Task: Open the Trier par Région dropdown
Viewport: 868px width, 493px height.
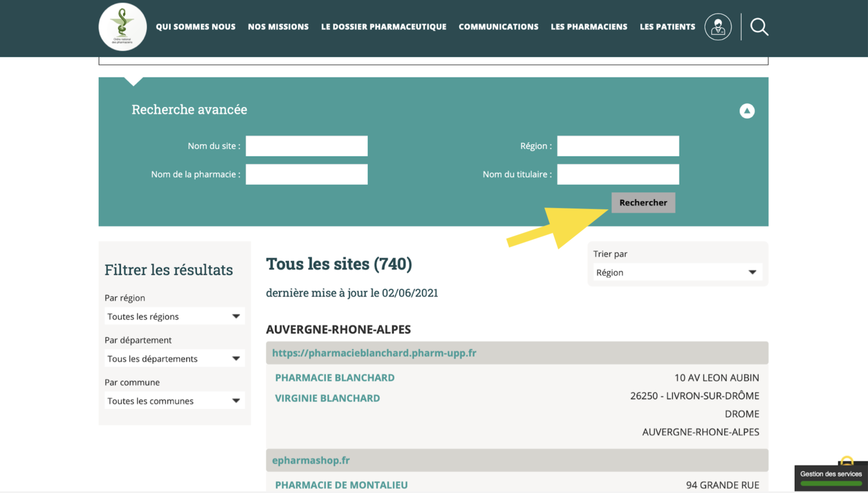Action: pos(677,272)
